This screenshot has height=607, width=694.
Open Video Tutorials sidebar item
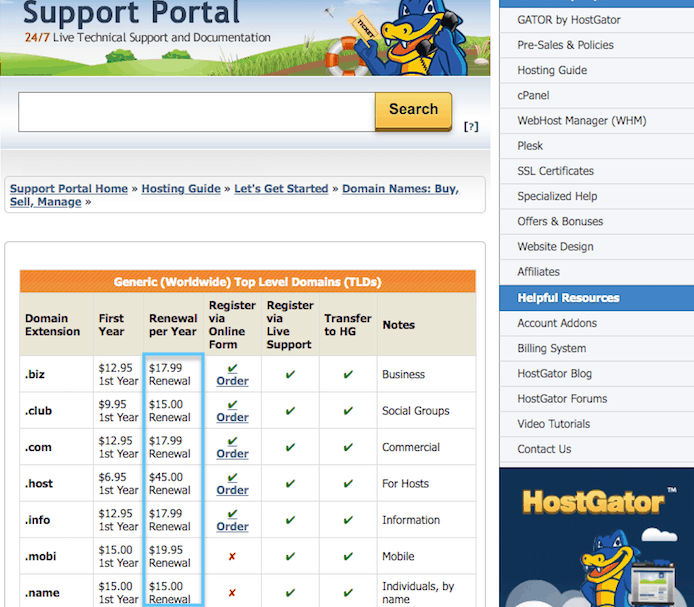[597, 425]
